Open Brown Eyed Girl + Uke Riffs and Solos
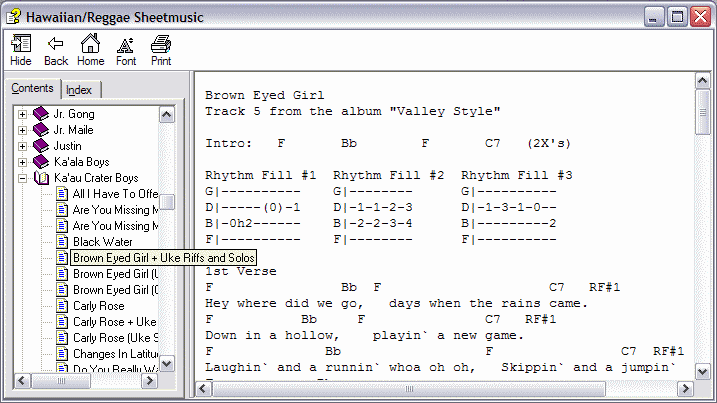The image size is (717, 403). tap(164, 258)
